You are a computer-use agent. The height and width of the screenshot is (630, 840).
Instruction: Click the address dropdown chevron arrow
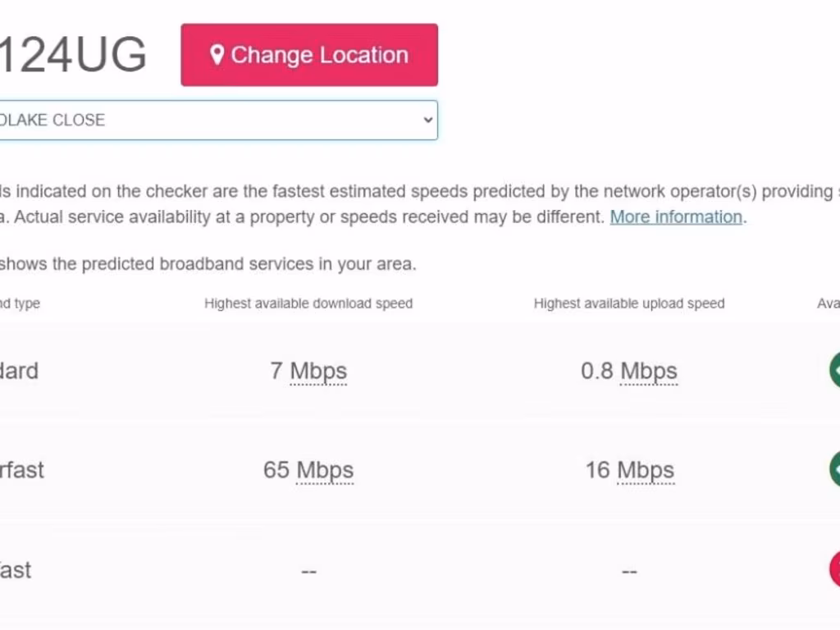point(427,120)
